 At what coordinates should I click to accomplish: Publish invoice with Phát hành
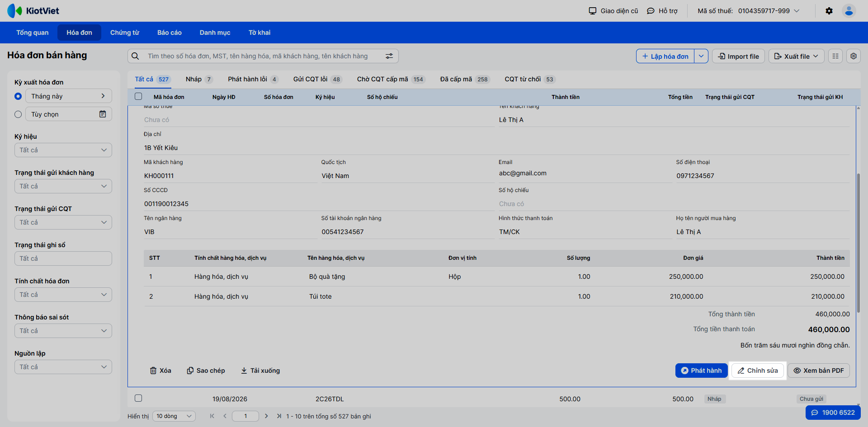(x=702, y=371)
